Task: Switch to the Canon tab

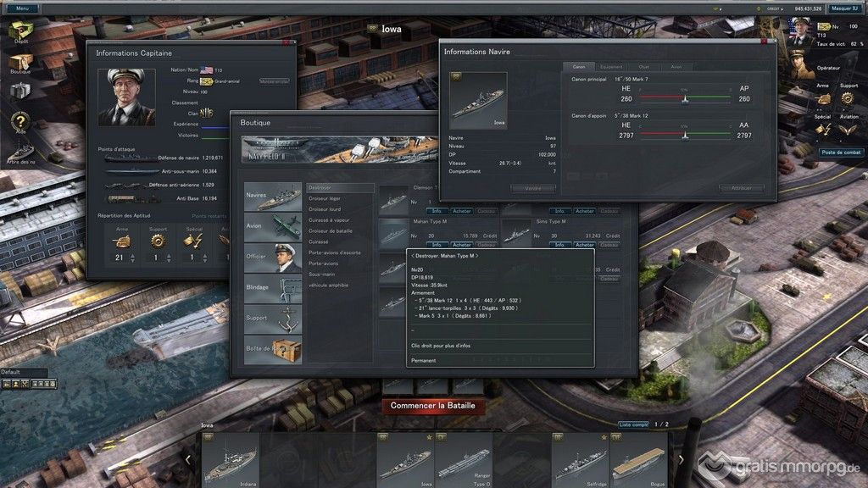Action: coord(579,67)
